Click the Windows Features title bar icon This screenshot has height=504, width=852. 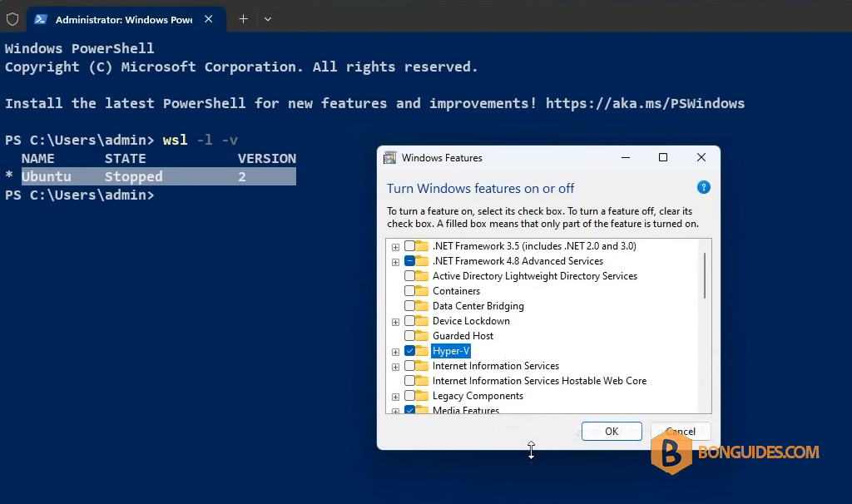[389, 158]
